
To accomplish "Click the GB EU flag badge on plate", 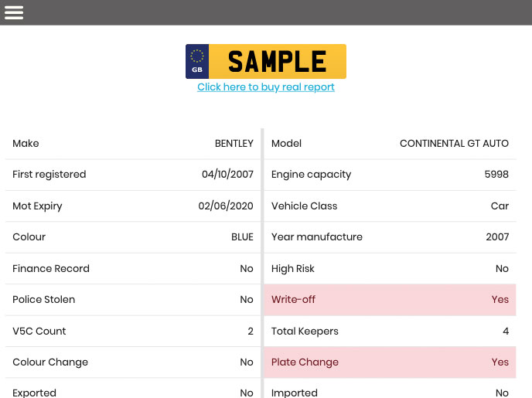I will [x=197, y=61].
